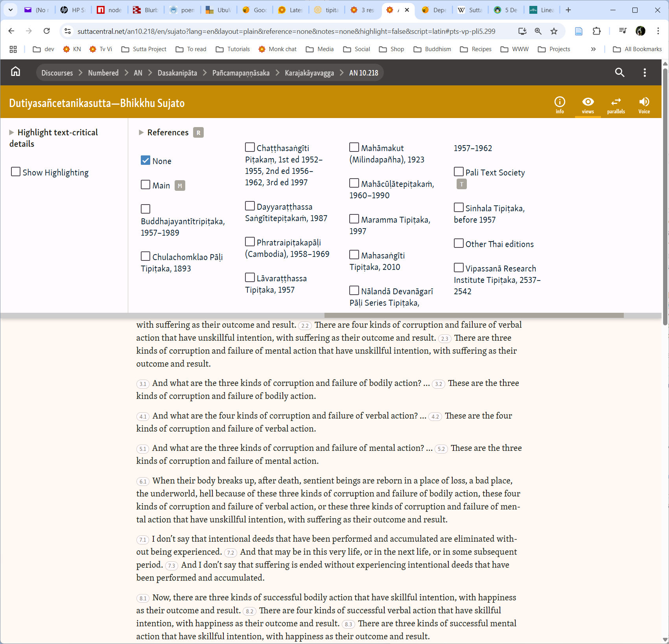Install app icon in address bar

(x=522, y=31)
